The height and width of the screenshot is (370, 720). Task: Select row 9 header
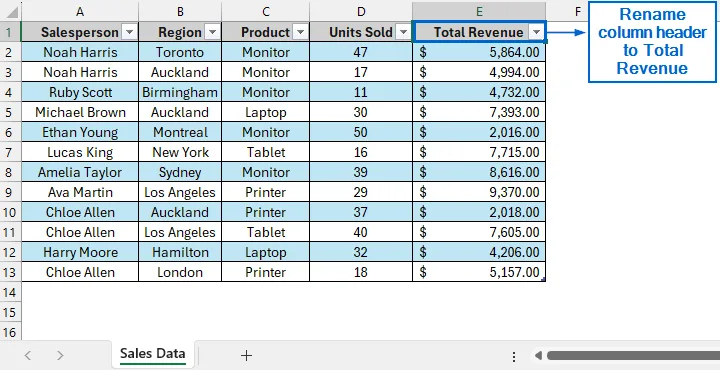pyautogui.click(x=11, y=192)
